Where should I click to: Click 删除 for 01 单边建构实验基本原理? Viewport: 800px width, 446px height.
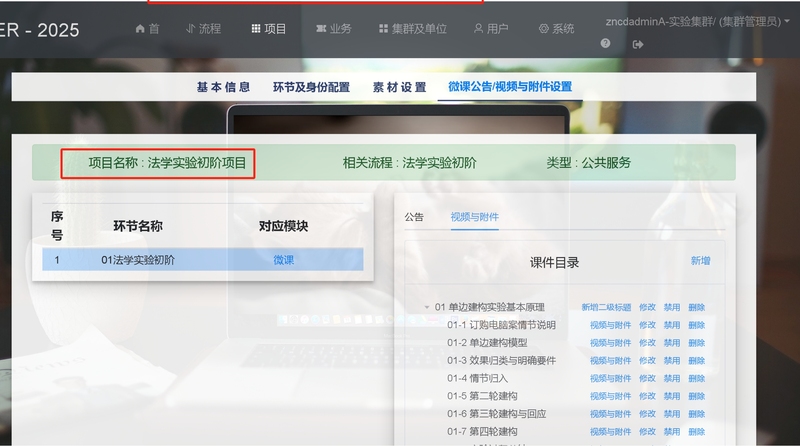coord(696,307)
